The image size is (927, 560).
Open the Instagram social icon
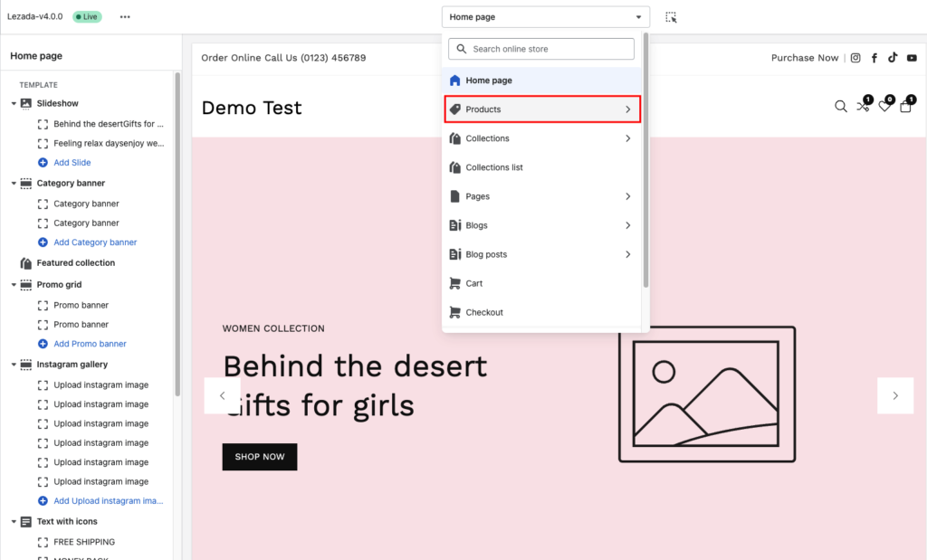[855, 58]
